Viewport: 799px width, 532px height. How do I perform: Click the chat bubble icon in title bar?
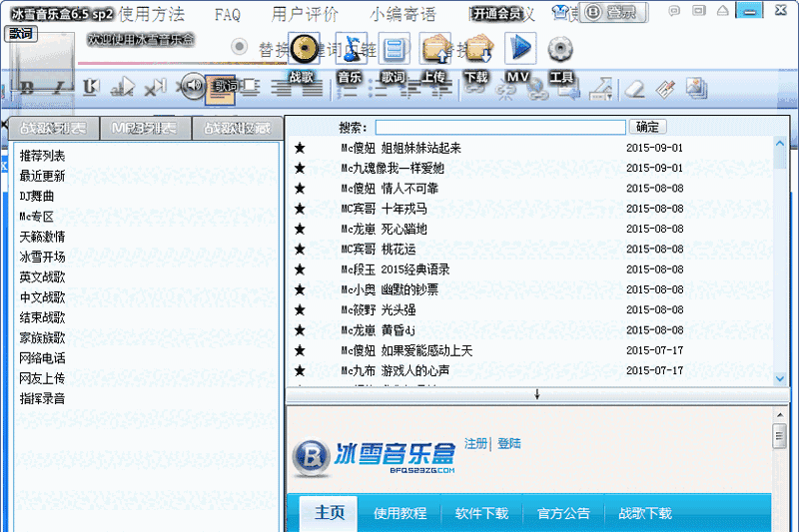674,10
